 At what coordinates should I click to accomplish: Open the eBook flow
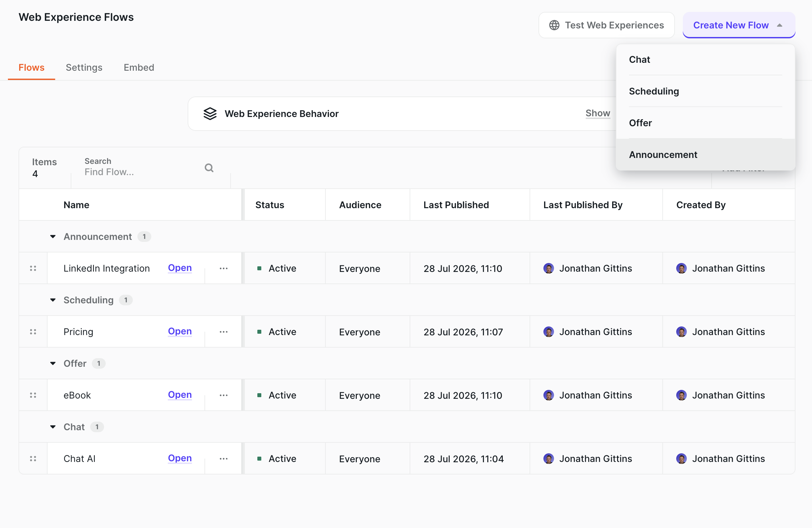[x=180, y=395]
